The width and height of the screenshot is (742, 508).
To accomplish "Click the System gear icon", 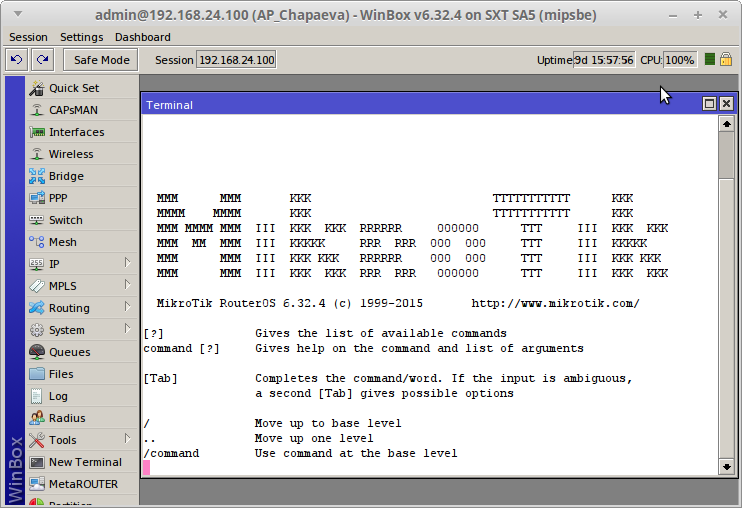I will [36, 330].
